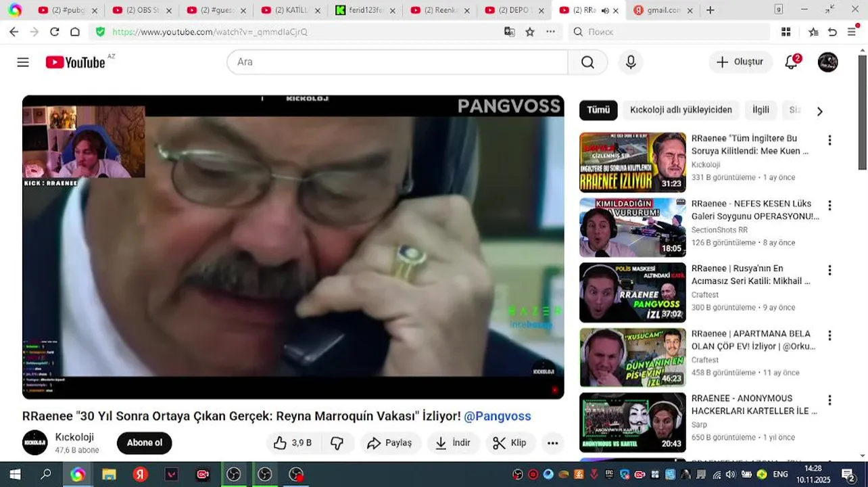The height and width of the screenshot is (487, 868).
Task: Open Mikhail seri katil video title
Action: tap(751, 275)
